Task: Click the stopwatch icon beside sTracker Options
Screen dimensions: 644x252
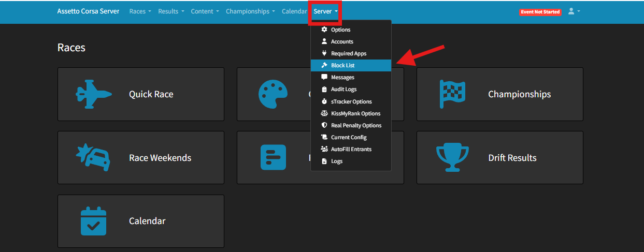Action: tap(324, 101)
